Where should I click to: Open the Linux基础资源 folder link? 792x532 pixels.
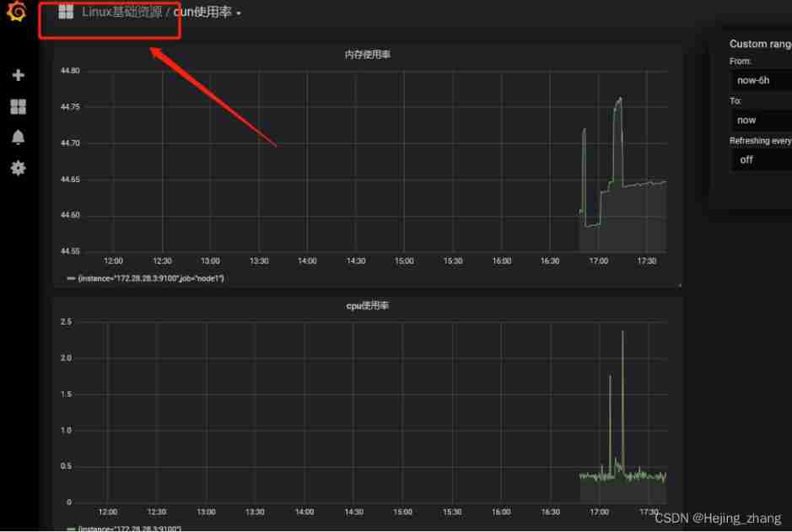tap(121, 12)
